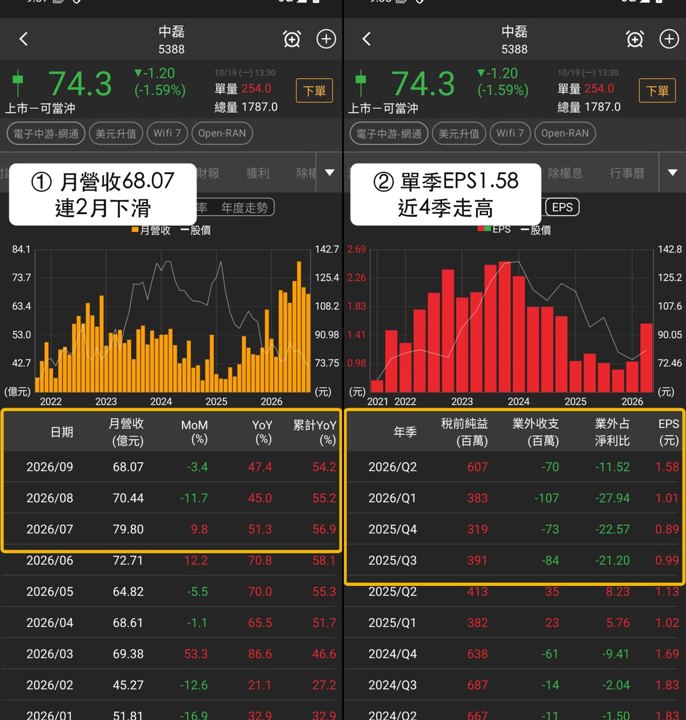The width and height of the screenshot is (686, 720).
Task: Click the 業外收支 column header
Action: click(x=535, y=432)
